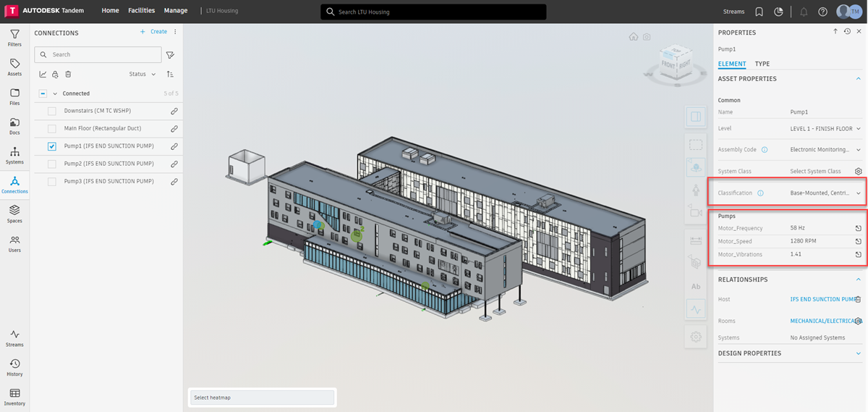Click the Properties panel history icon
This screenshot has height=412, width=868.
(x=847, y=32)
